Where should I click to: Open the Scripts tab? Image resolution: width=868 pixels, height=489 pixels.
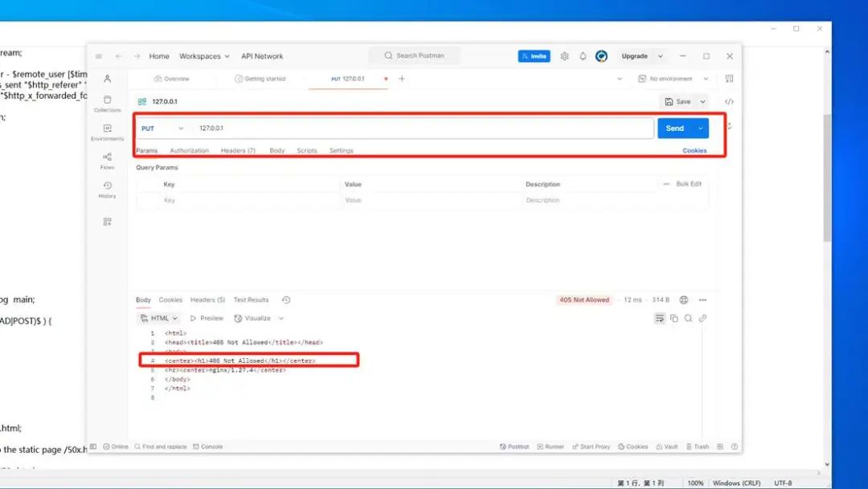307,150
